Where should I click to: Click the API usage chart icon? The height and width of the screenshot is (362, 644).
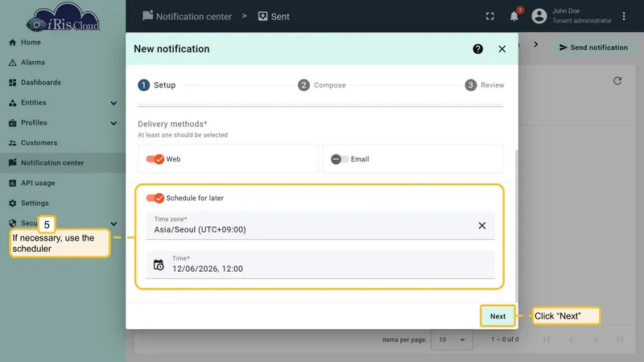tap(12, 183)
